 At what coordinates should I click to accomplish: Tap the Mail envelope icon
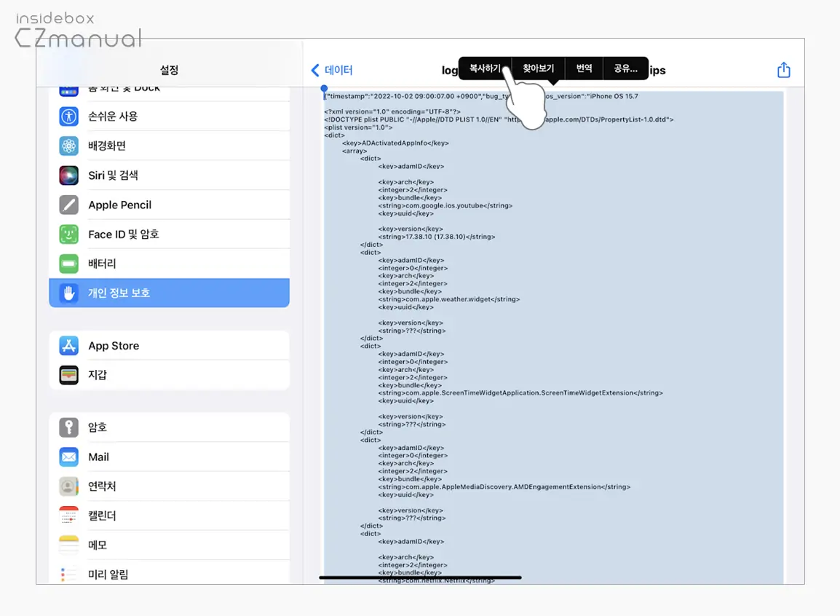[68, 457]
